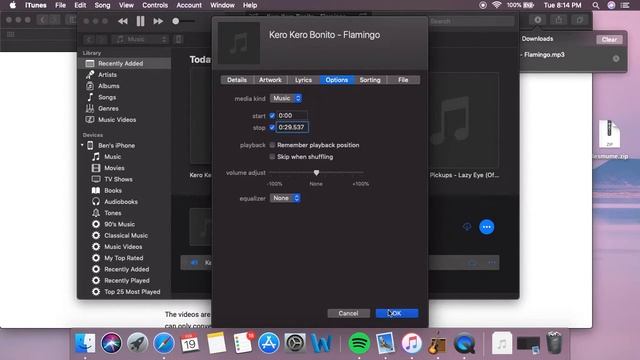Viewport: 640px width, 360px height.
Task: Enable Remember playback position
Action: (272, 145)
